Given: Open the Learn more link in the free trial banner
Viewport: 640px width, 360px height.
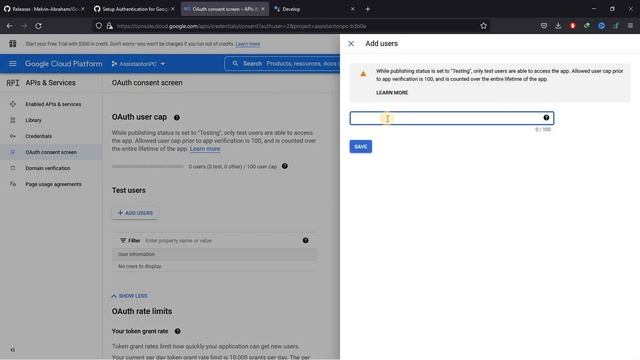Looking at the screenshot, I should click(248, 44).
